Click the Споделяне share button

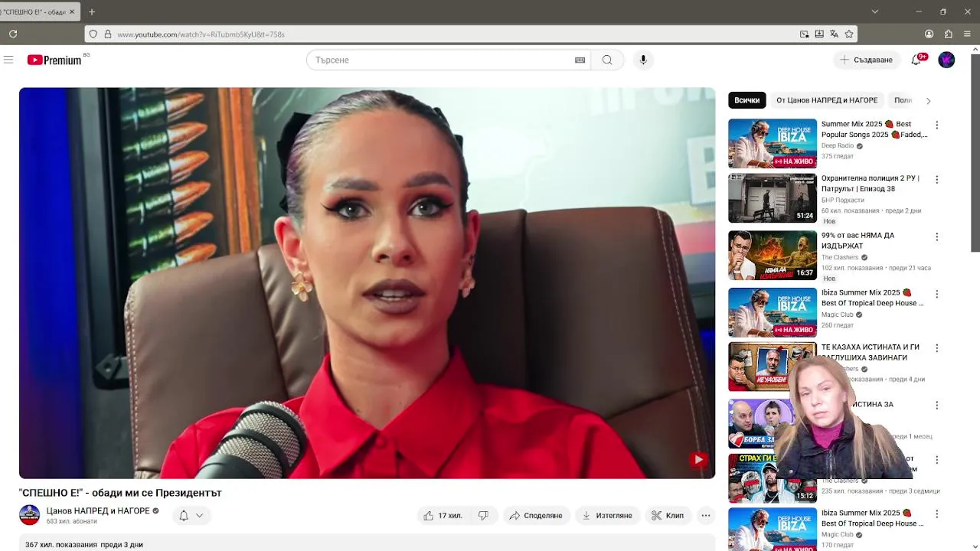(x=536, y=515)
